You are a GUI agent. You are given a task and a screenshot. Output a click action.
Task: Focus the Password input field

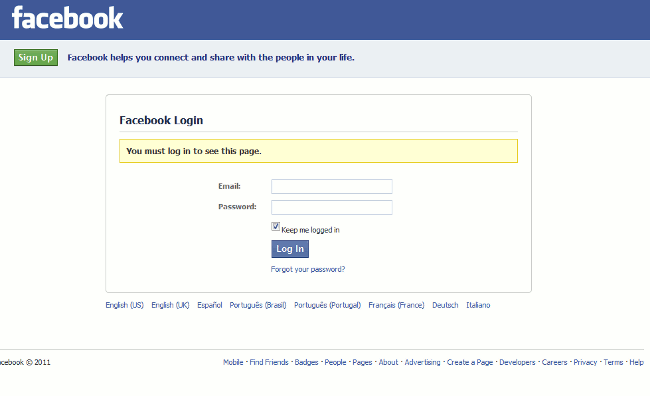332,207
